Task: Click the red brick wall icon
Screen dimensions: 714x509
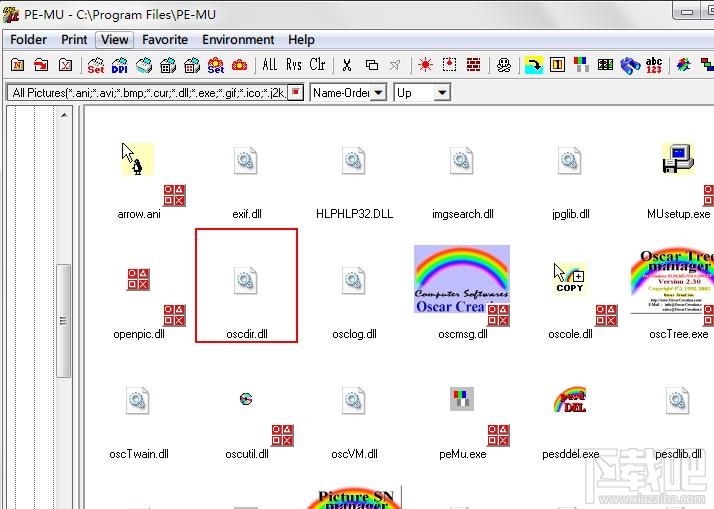Action: pos(474,65)
